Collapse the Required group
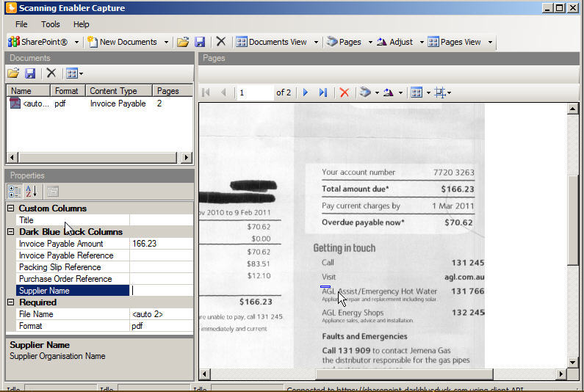 [11, 302]
